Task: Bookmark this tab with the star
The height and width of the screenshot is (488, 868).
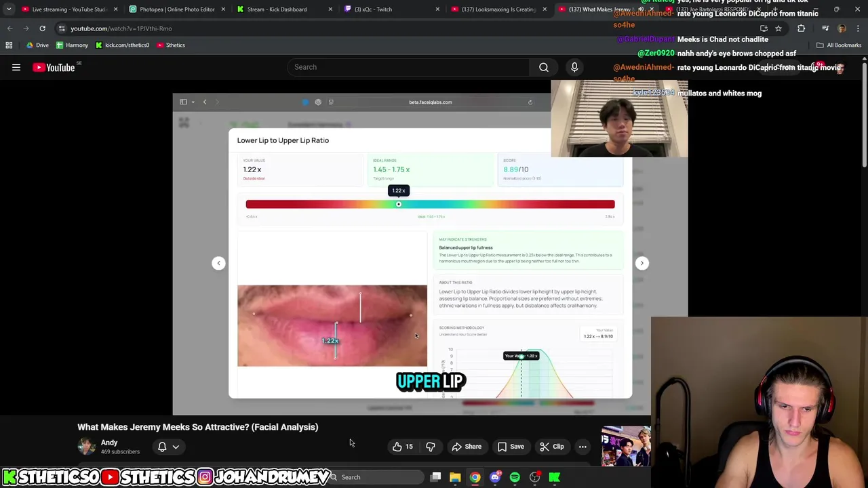Action: pos(778,28)
